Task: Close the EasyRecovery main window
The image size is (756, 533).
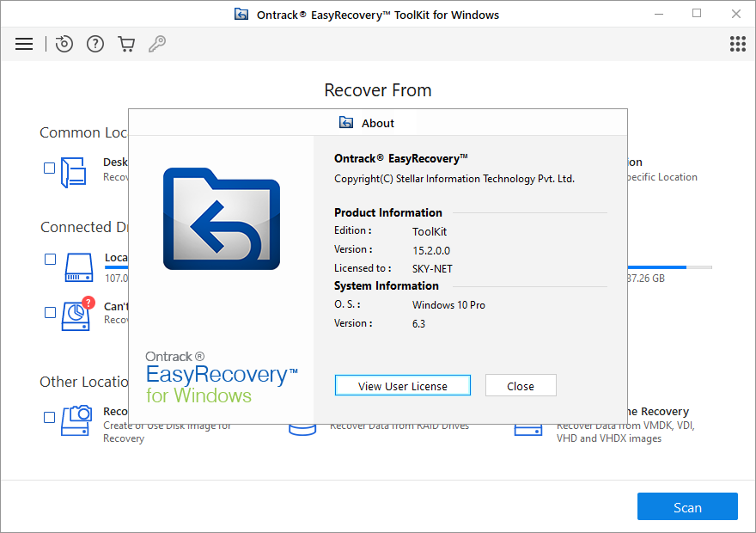Action: click(735, 14)
